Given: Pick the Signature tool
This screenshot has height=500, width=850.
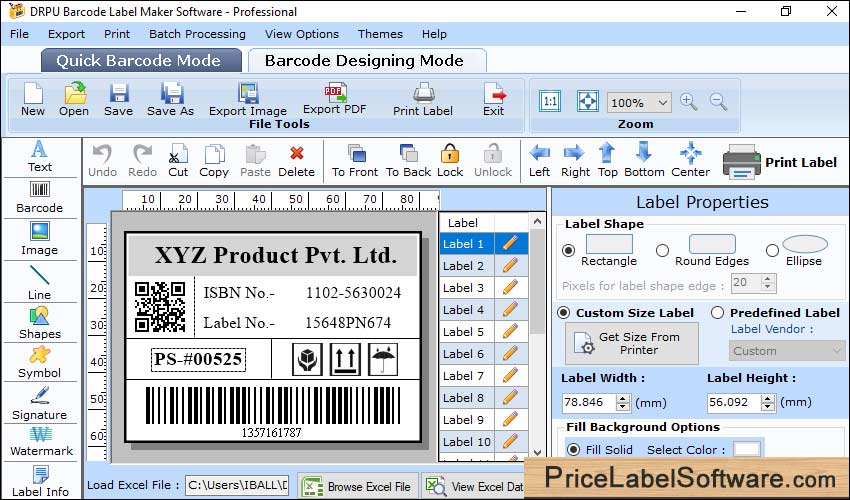Looking at the screenshot, I should tap(39, 402).
